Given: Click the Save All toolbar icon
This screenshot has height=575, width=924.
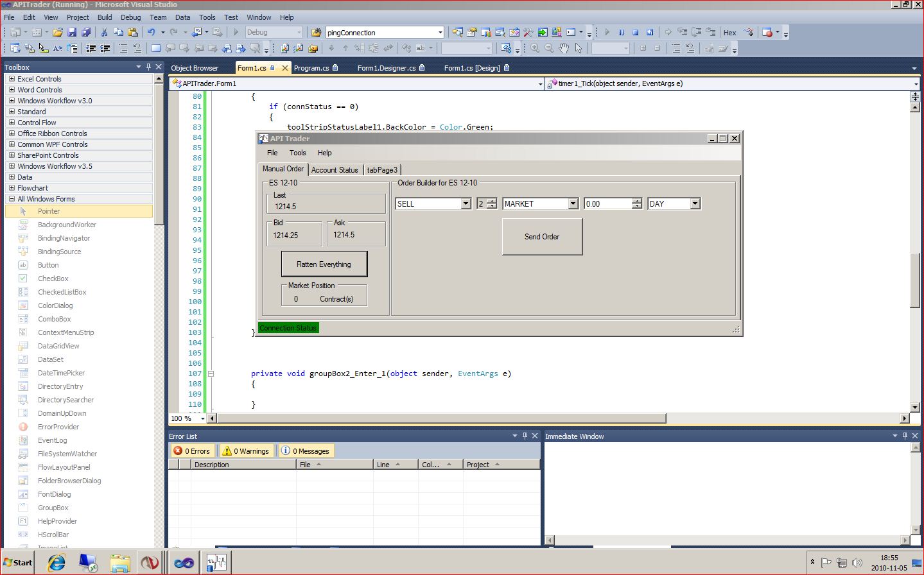Looking at the screenshot, I should (85, 32).
